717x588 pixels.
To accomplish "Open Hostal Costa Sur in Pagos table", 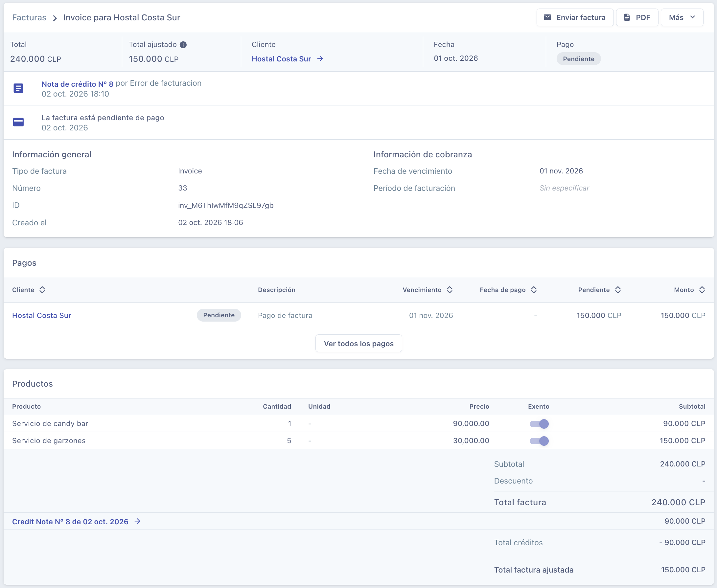I will (42, 315).
